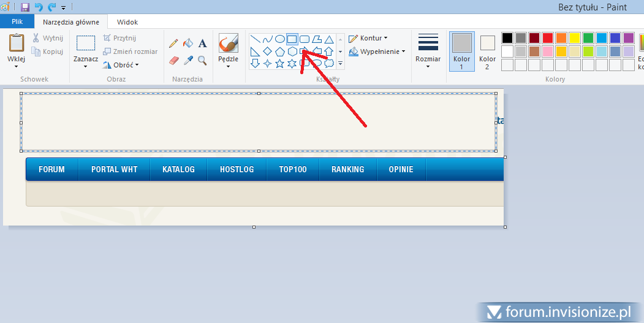
Task: Select the Text tool
Action: (x=203, y=43)
